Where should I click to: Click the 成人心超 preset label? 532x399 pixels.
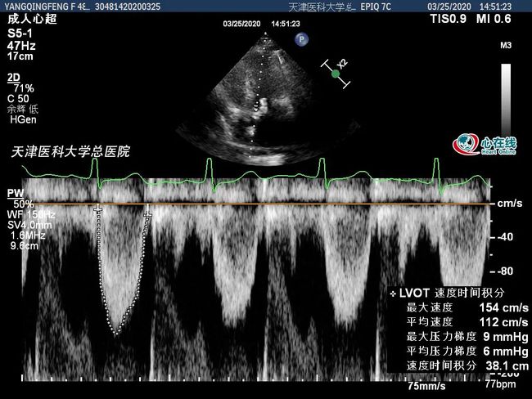pyautogui.click(x=32, y=19)
